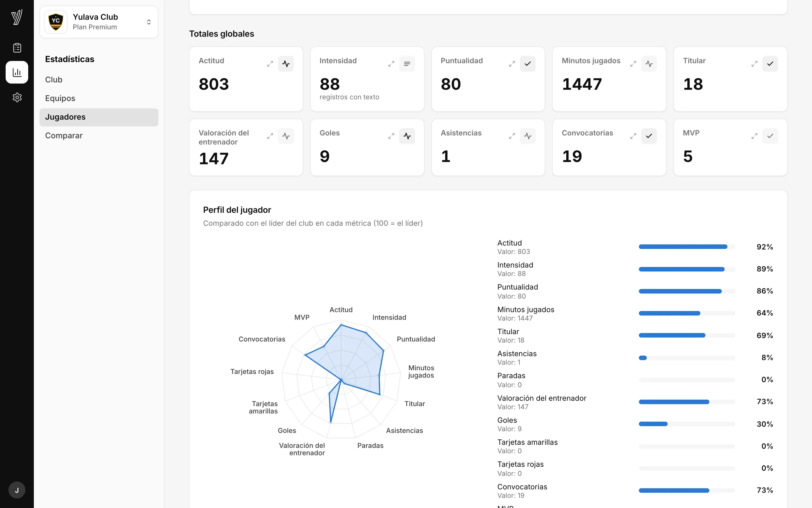Image resolution: width=812 pixels, height=508 pixels.
Task: Click the Intensidad 89% progress bar
Action: 687,269
